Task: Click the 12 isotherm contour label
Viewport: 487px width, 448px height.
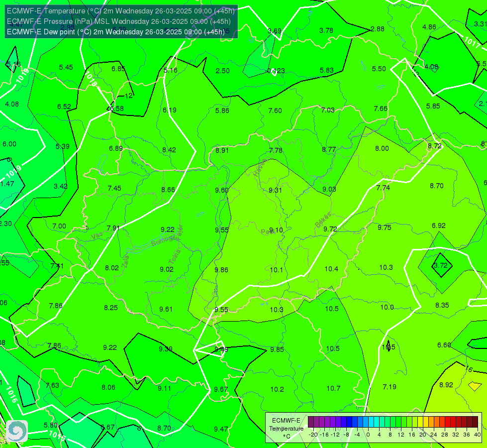Action: pos(128,96)
